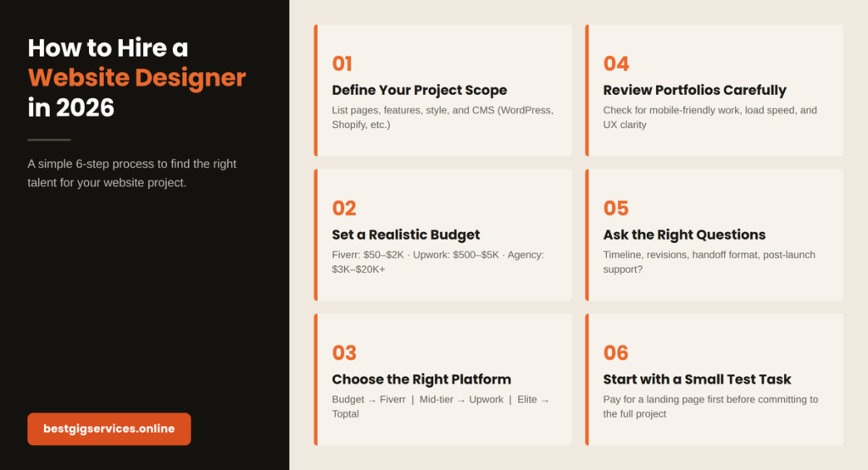
Task: Select 'Define Your Project Scope' title
Action: click(419, 90)
